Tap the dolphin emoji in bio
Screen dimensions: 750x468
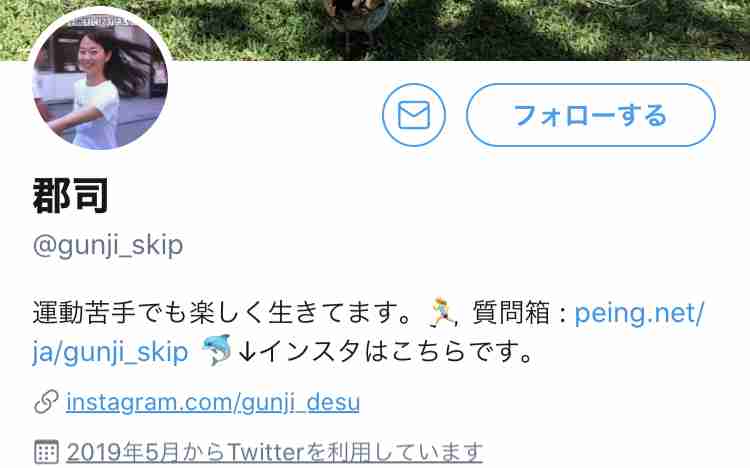pyautogui.click(x=217, y=350)
